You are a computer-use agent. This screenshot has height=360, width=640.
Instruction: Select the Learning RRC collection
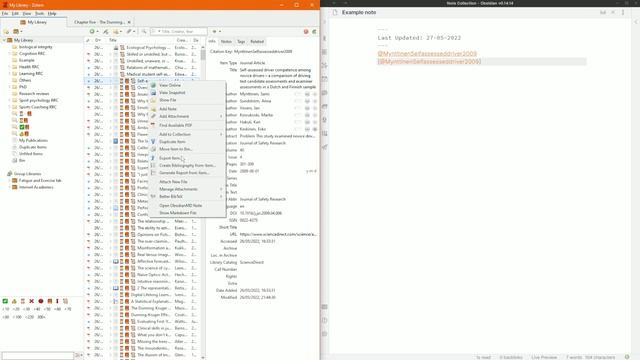[31, 73]
